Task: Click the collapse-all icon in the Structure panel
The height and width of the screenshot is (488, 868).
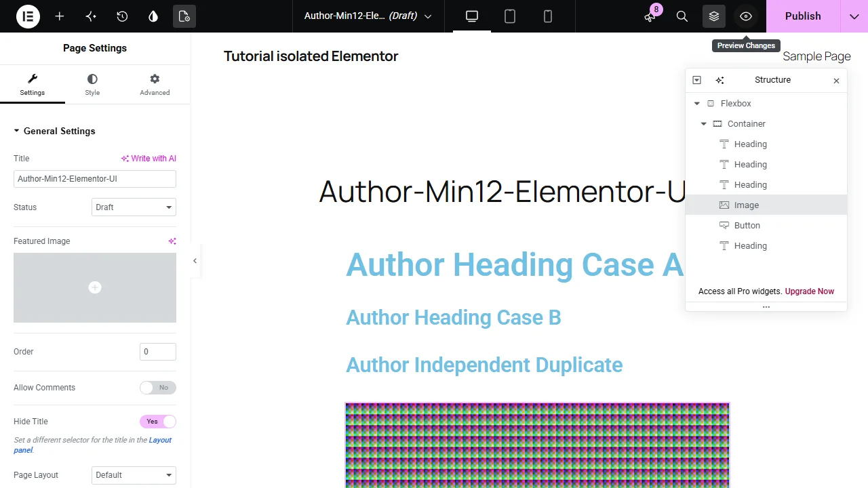Action: tap(696, 80)
